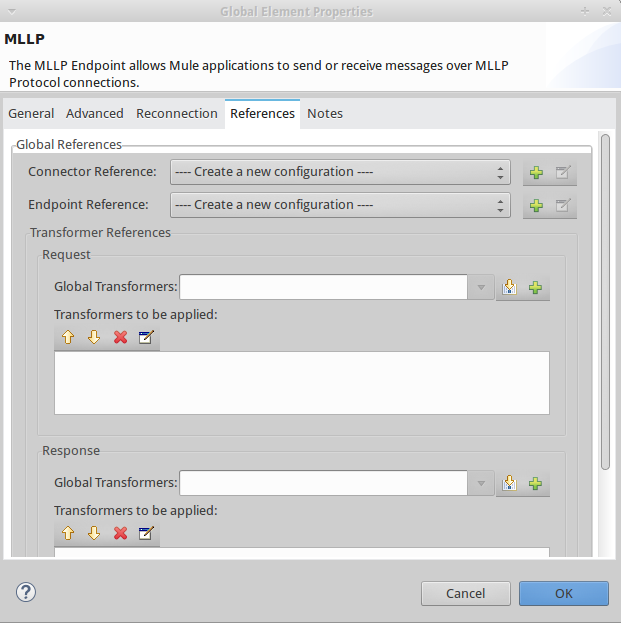Edit the Endpoint Reference configuration
Screen dimensions: 621x623
click(563, 205)
